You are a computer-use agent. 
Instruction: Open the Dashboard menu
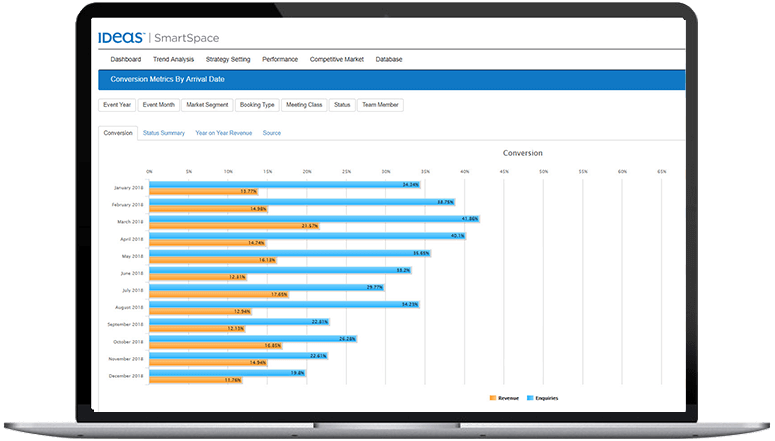click(x=126, y=59)
